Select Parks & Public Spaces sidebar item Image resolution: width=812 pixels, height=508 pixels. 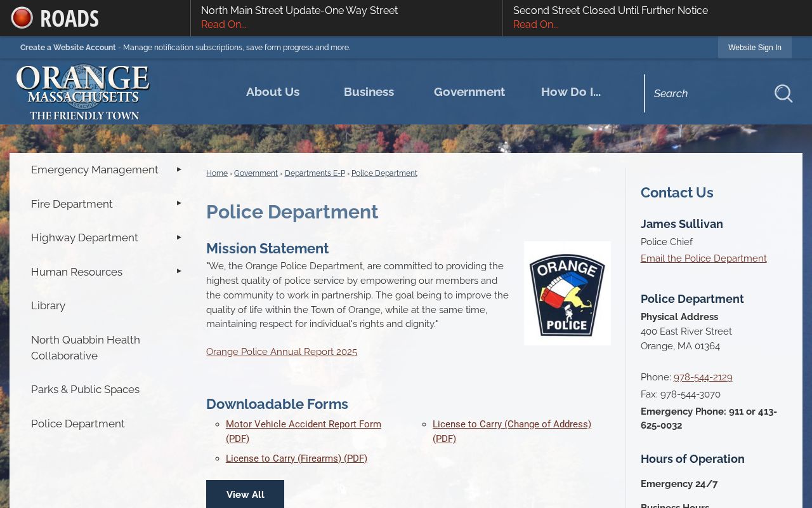click(x=85, y=389)
